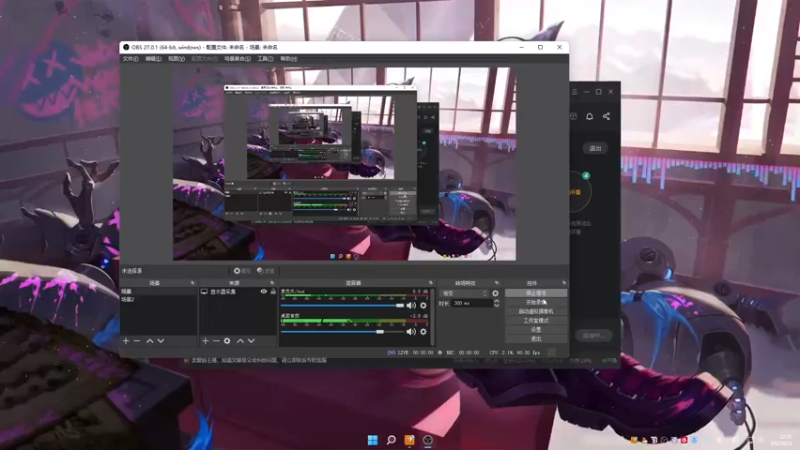
Task: Open 帮助(H) menu
Action: (x=288, y=59)
